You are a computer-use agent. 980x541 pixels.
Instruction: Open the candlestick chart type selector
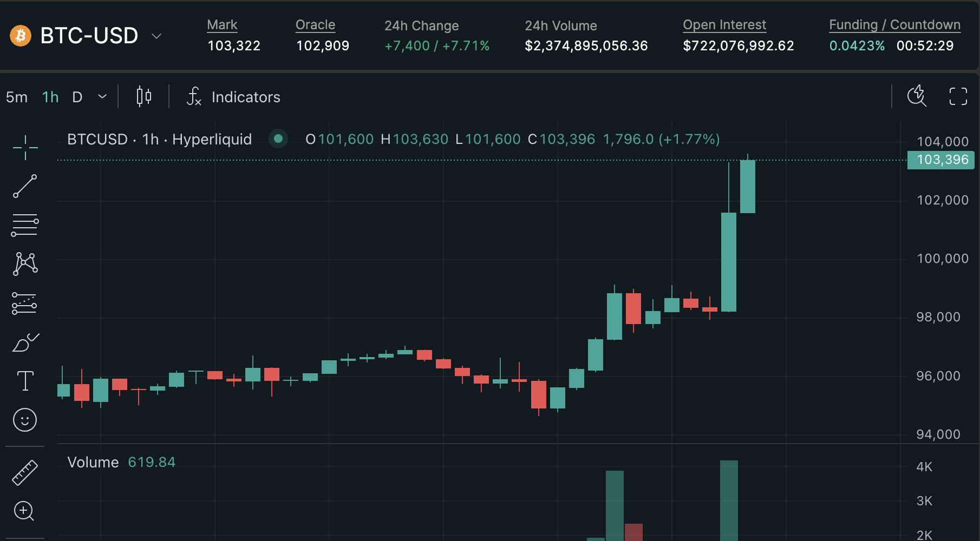[143, 97]
